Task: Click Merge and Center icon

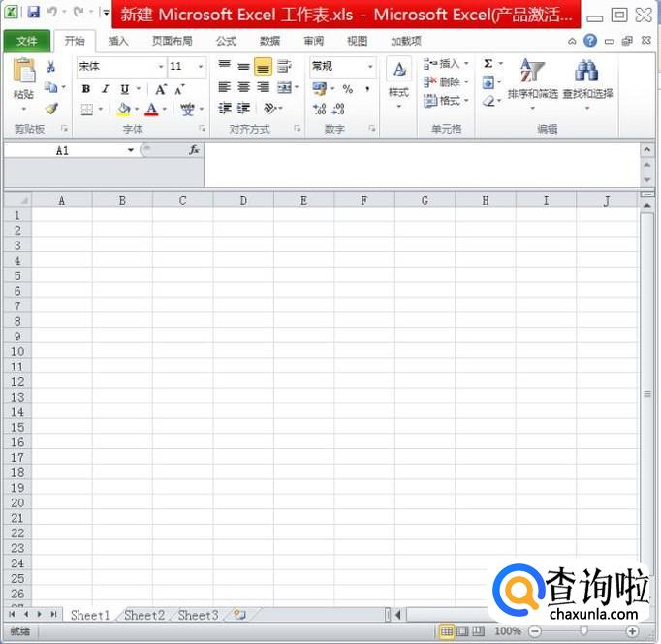Action: [285, 87]
